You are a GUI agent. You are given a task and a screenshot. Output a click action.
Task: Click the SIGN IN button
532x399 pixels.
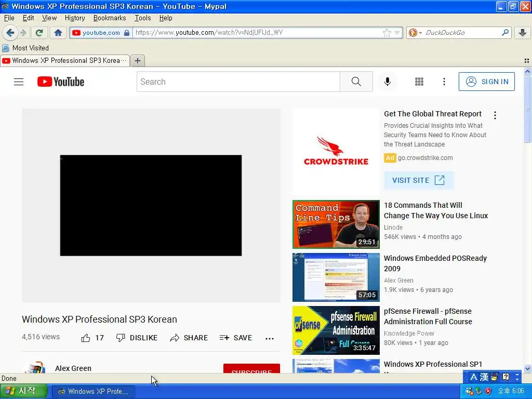point(486,82)
